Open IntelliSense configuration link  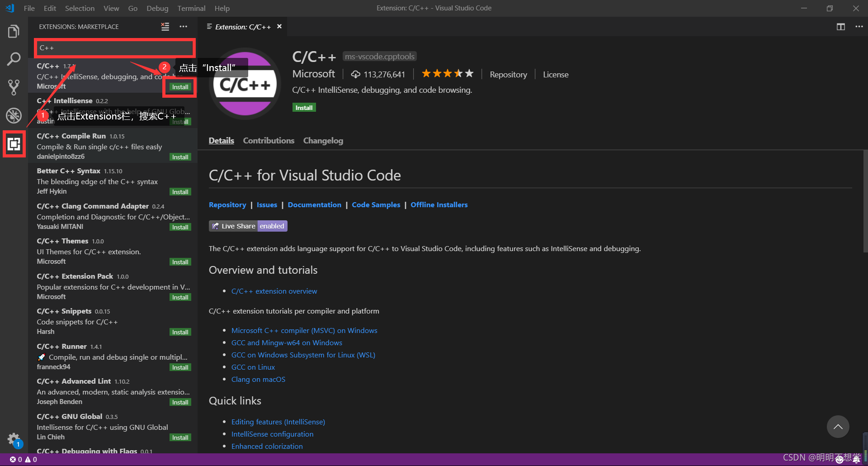272,434
